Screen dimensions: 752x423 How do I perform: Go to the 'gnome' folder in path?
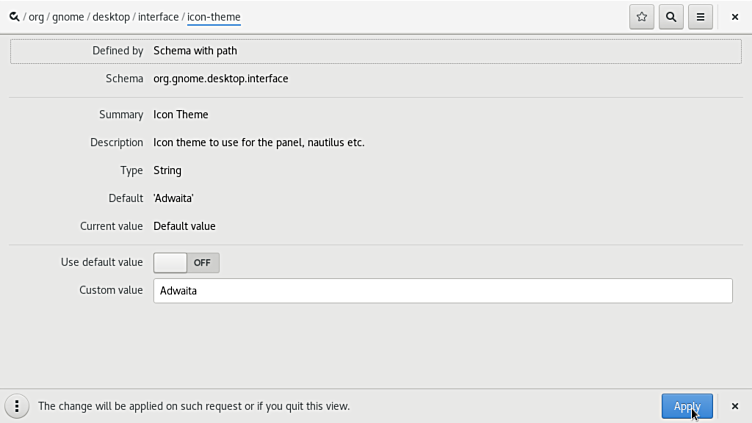point(68,17)
